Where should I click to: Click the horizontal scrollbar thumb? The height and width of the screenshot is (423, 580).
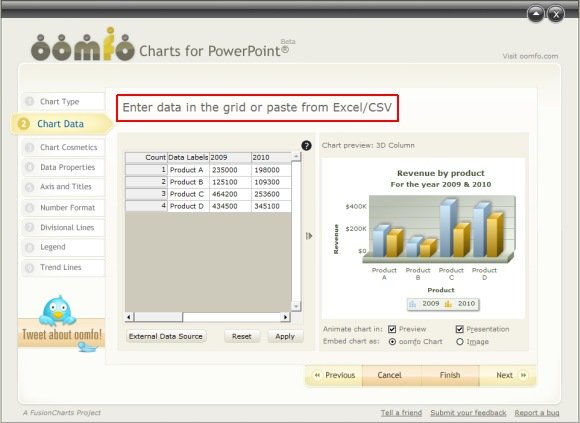(x=158, y=317)
